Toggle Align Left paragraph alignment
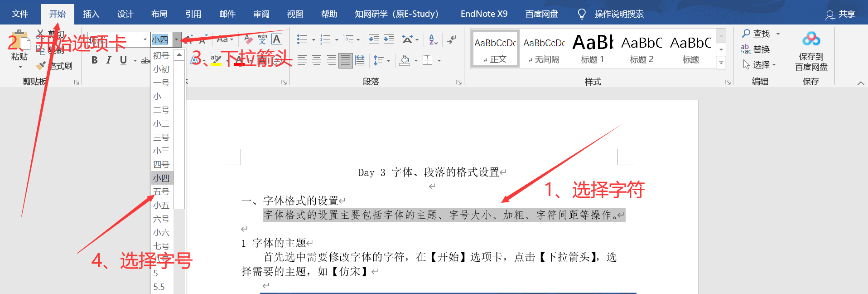868x294 pixels. point(302,60)
